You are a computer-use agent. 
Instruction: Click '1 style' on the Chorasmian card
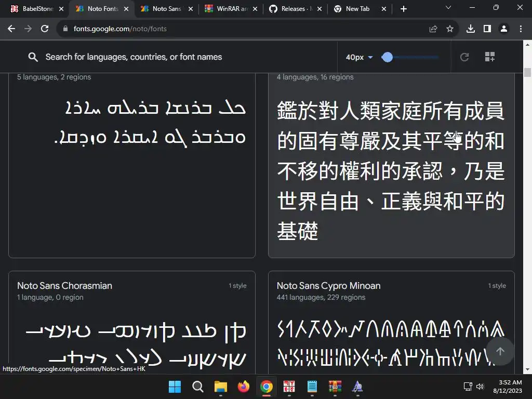click(x=237, y=286)
